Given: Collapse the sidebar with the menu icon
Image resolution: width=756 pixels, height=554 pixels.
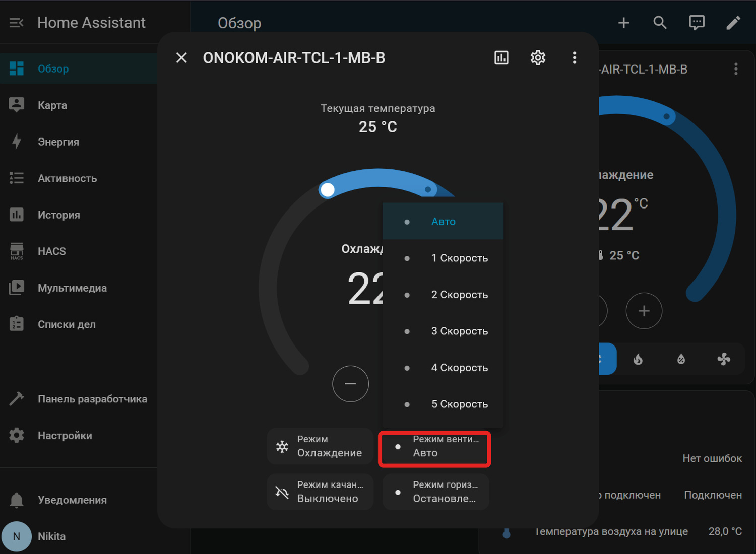Looking at the screenshot, I should pyautogui.click(x=16, y=23).
